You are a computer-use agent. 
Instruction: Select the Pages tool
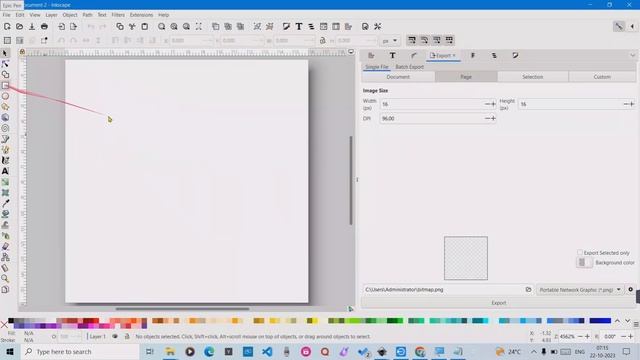click(x=5, y=289)
